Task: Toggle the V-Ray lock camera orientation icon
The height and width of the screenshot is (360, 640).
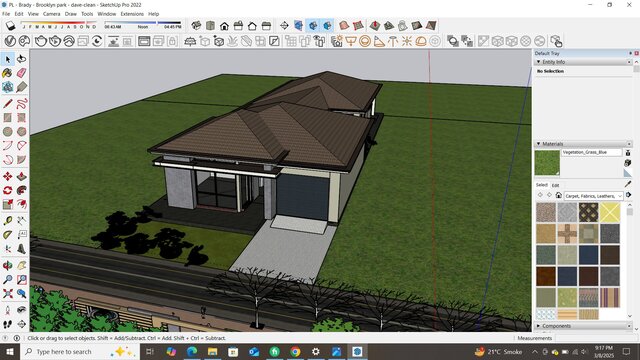Action: click(172, 41)
